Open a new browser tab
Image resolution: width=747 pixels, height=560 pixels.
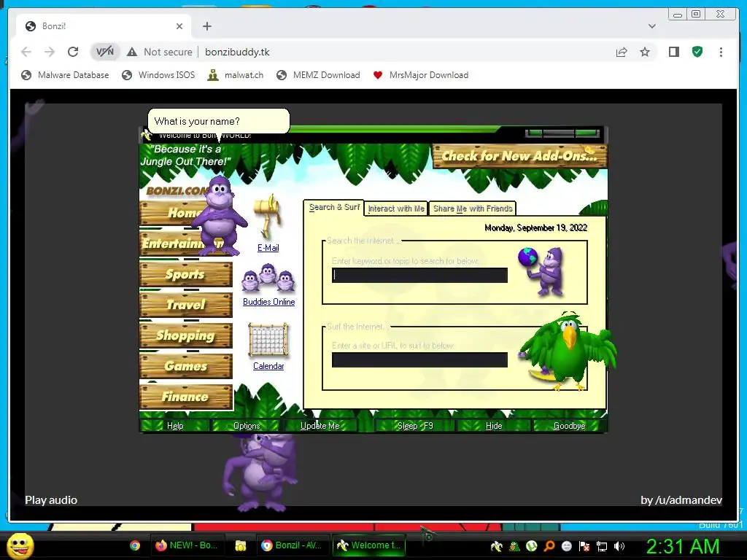coord(206,26)
